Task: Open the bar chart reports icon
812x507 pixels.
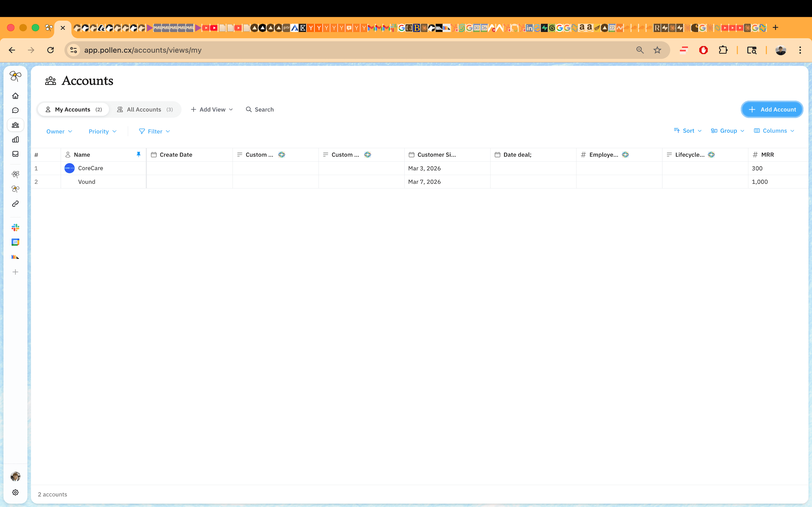Action: pos(15,139)
